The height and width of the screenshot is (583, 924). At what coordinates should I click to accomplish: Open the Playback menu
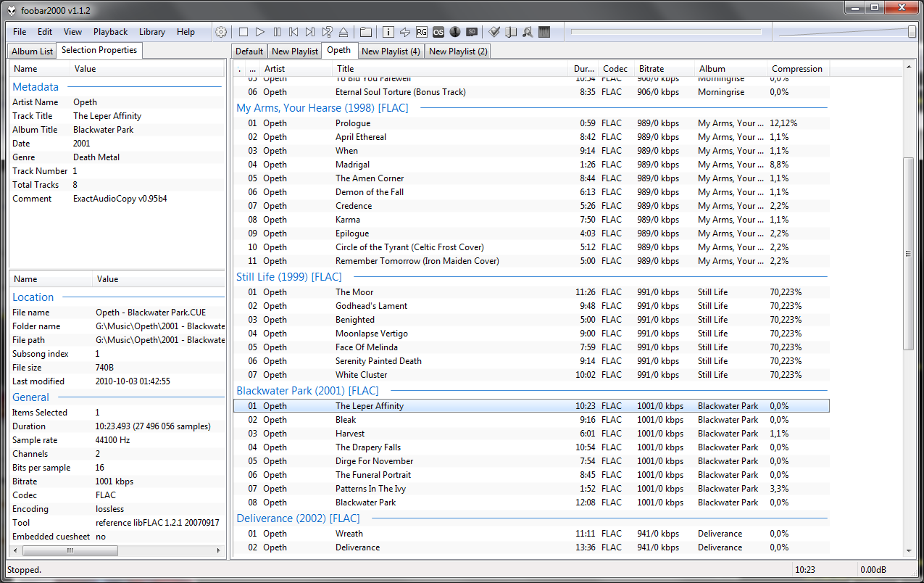pos(110,32)
